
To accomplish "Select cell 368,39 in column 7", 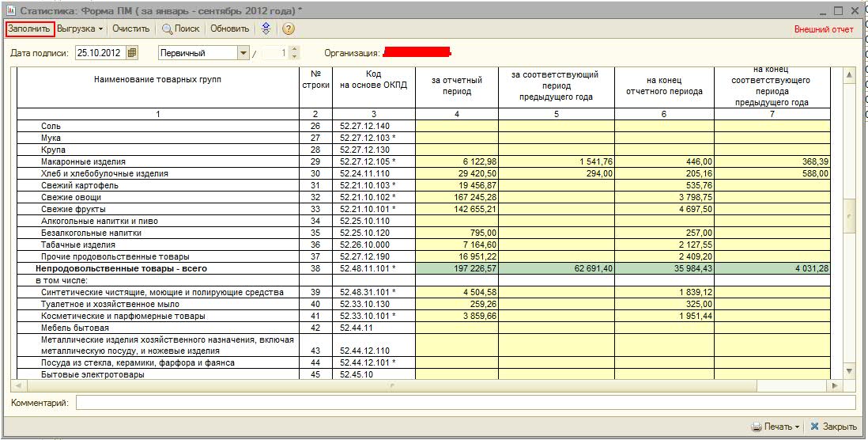I will 772,161.
